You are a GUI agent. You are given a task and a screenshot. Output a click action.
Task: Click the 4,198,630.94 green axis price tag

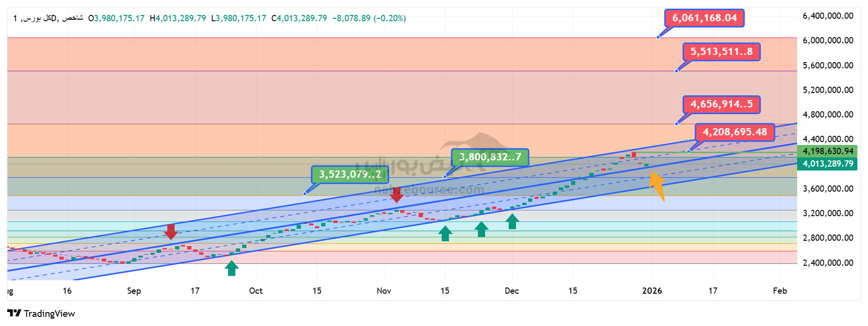pyautogui.click(x=827, y=151)
